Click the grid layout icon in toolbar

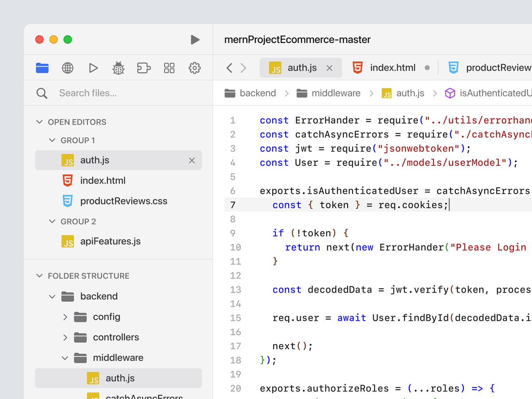tap(169, 68)
